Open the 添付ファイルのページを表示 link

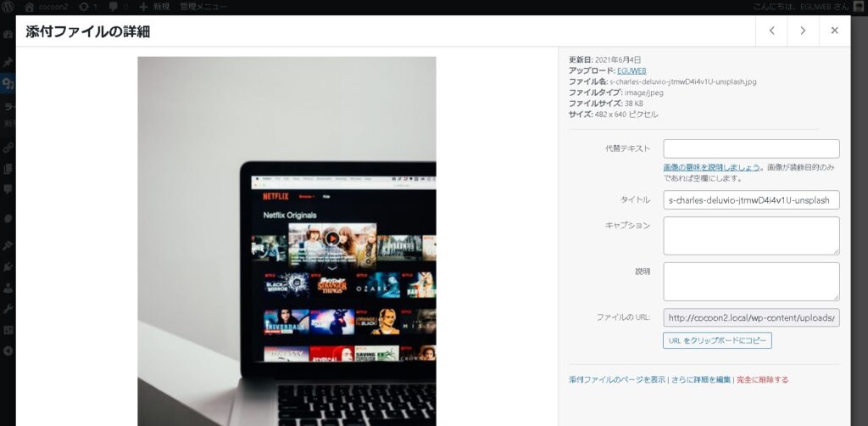coord(616,379)
